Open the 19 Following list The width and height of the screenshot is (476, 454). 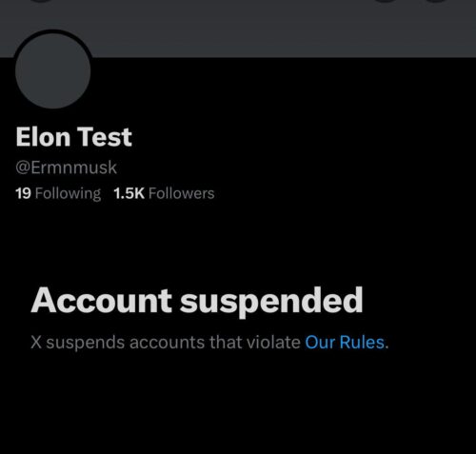[x=58, y=193]
